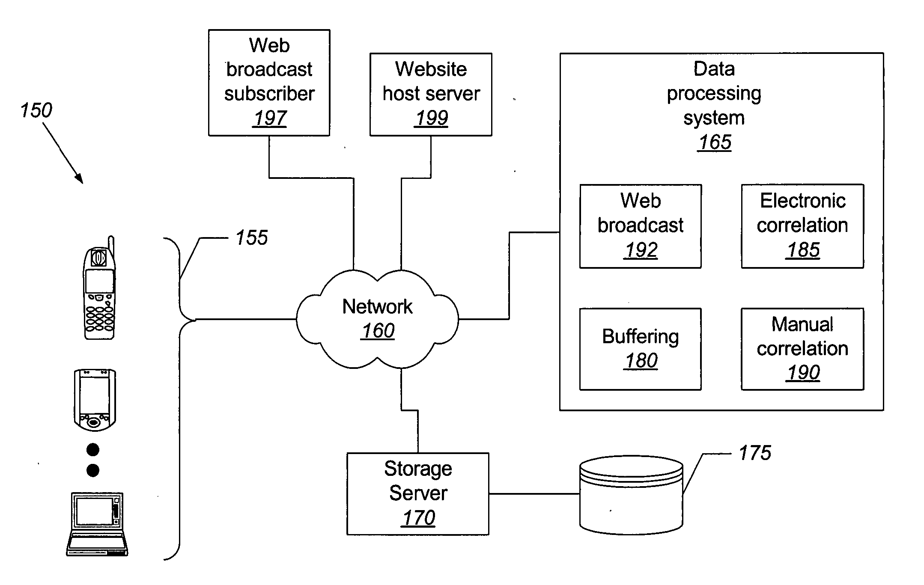Click the diagram reference label 150
This screenshot has width=924, height=585.
pos(39,109)
